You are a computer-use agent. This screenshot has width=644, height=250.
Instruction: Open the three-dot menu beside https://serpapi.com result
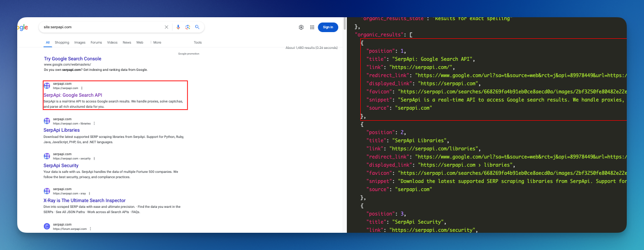[x=82, y=88]
